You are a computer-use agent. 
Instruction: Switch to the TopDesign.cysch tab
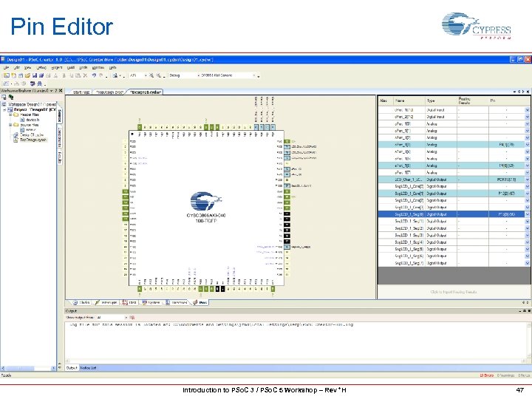point(110,92)
